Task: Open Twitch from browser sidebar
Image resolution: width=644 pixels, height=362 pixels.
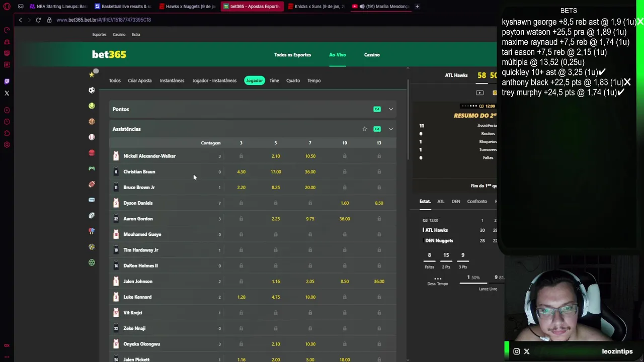Action: coord(7,81)
